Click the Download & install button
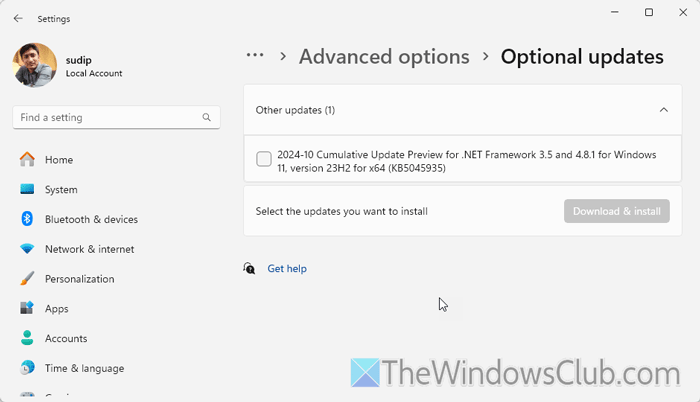700x402 pixels. (617, 211)
